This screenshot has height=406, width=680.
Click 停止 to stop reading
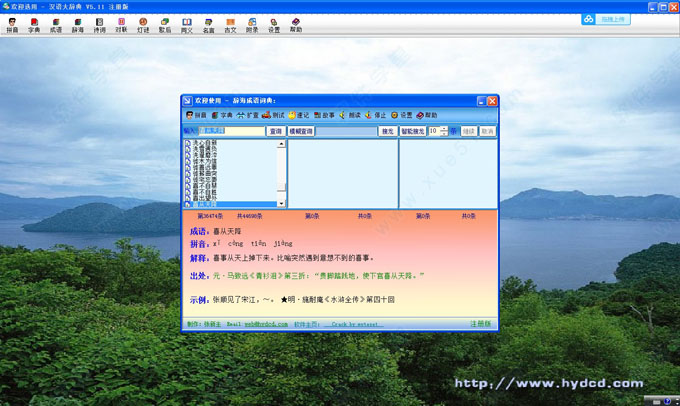376,115
